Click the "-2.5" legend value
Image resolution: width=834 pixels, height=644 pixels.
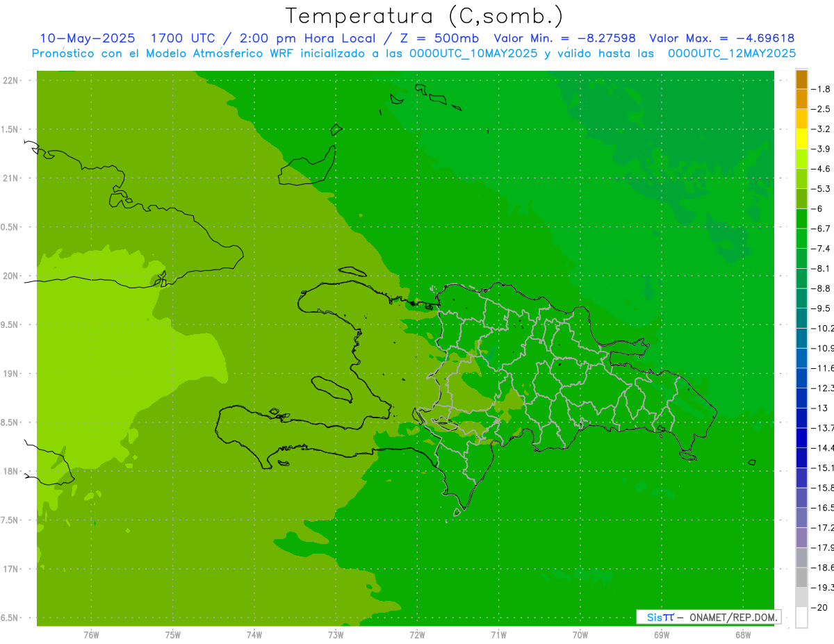click(821, 109)
